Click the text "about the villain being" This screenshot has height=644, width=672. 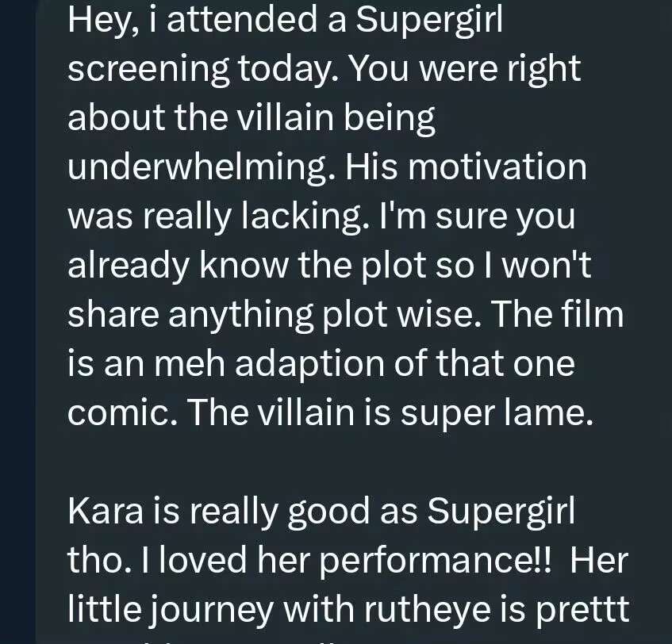pos(252,119)
